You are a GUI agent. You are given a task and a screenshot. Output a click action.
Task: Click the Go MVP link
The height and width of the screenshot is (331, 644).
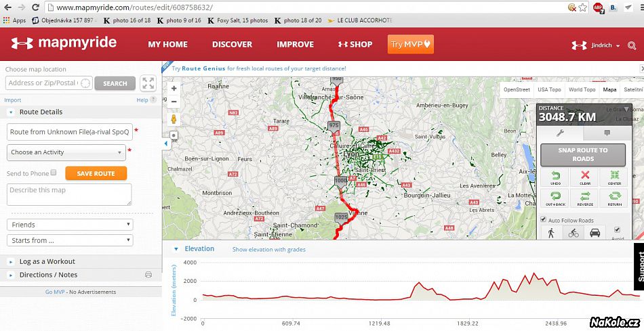pyautogui.click(x=55, y=292)
